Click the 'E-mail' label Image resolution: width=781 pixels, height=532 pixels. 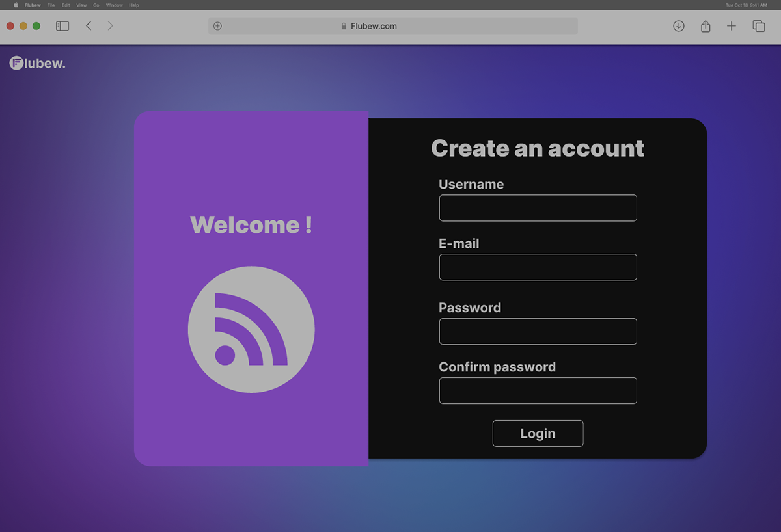pos(459,243)
